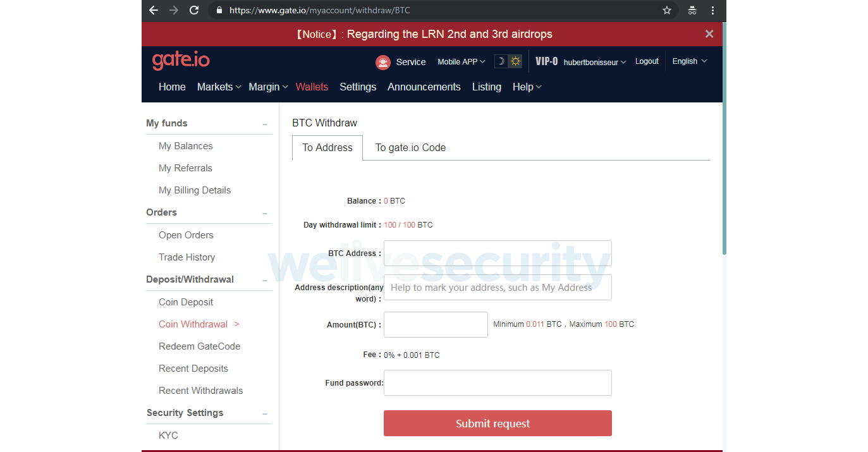
Task: Open Open Orders page
Action: pos(186,235)
